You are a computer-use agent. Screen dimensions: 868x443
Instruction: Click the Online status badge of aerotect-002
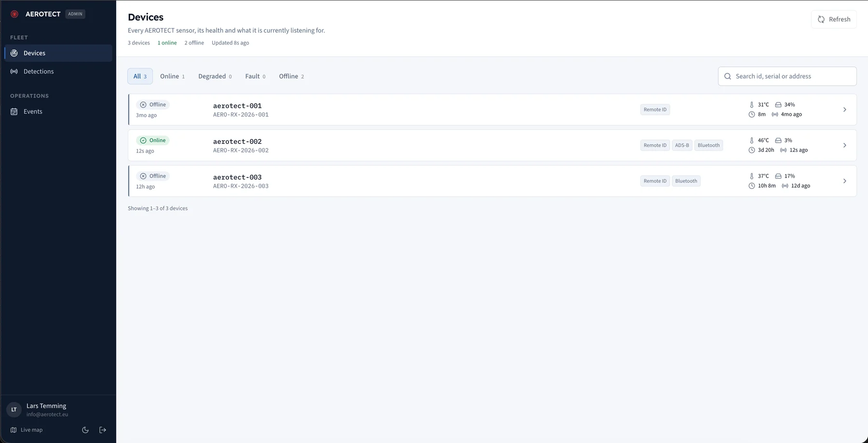coord(153,140)
